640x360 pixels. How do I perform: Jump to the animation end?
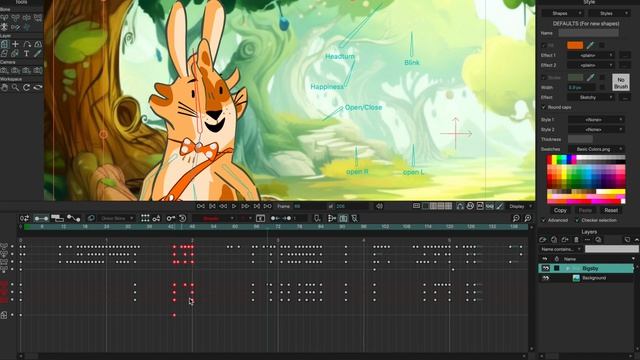click(268, 206)
